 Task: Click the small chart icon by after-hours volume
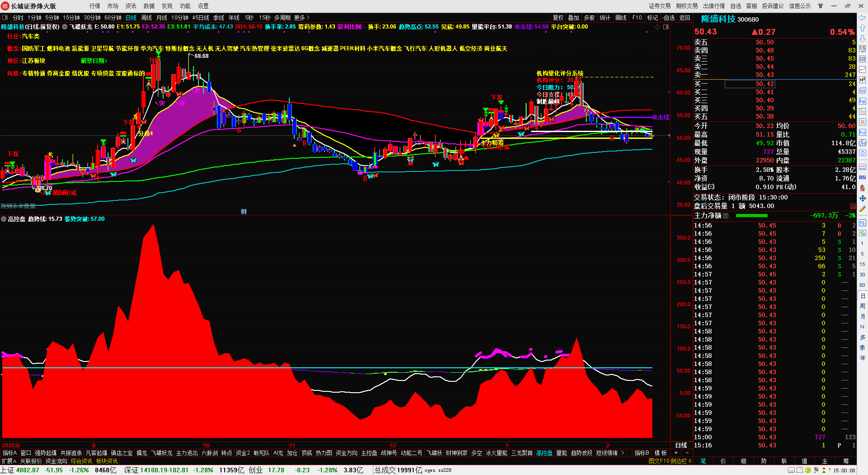pyautogui.click(x=853, y=206)
